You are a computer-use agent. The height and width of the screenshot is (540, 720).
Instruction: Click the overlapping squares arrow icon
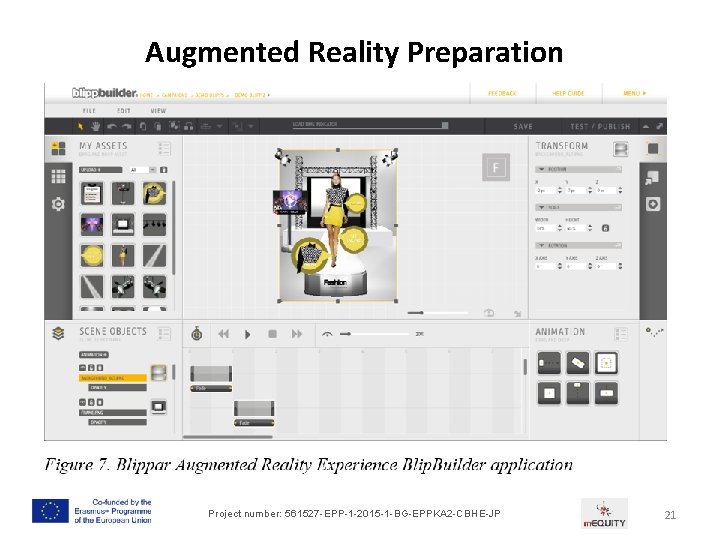pyautogui.click(x=652, y=177)
